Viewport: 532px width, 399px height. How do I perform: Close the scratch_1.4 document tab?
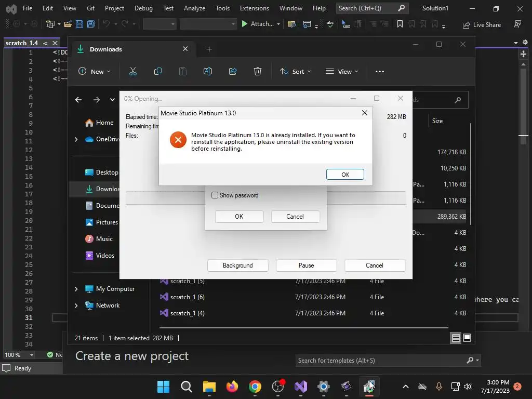(x=55, y=43)
